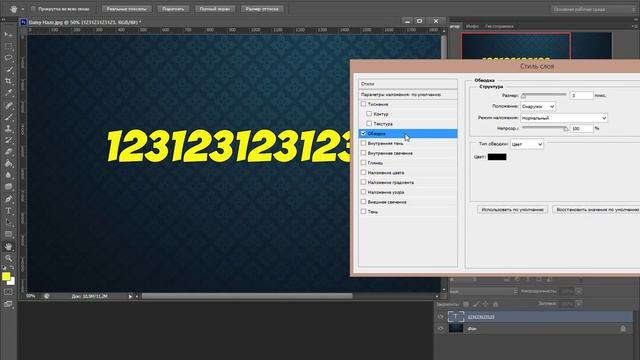
Task: Enable the Наложение градиента checkbox
Action: coord(363,182)
